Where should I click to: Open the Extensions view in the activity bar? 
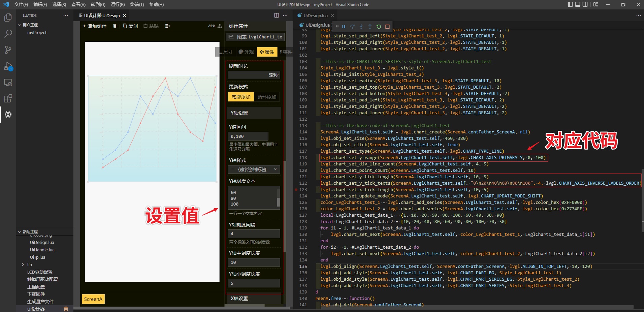pos(8,98)
